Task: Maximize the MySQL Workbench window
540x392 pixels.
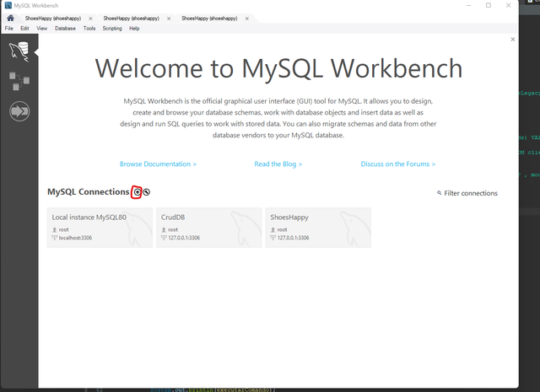Action: pos(489,5)
